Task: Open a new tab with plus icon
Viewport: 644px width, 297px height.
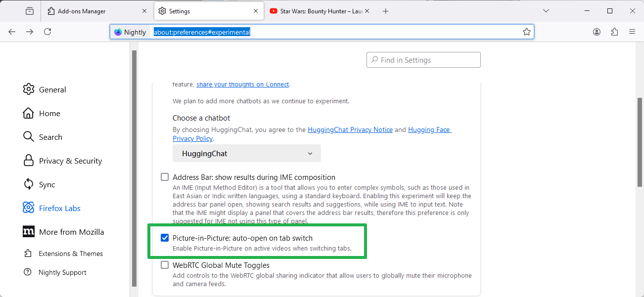Action: pyautogui.click(x=386, y=11)
